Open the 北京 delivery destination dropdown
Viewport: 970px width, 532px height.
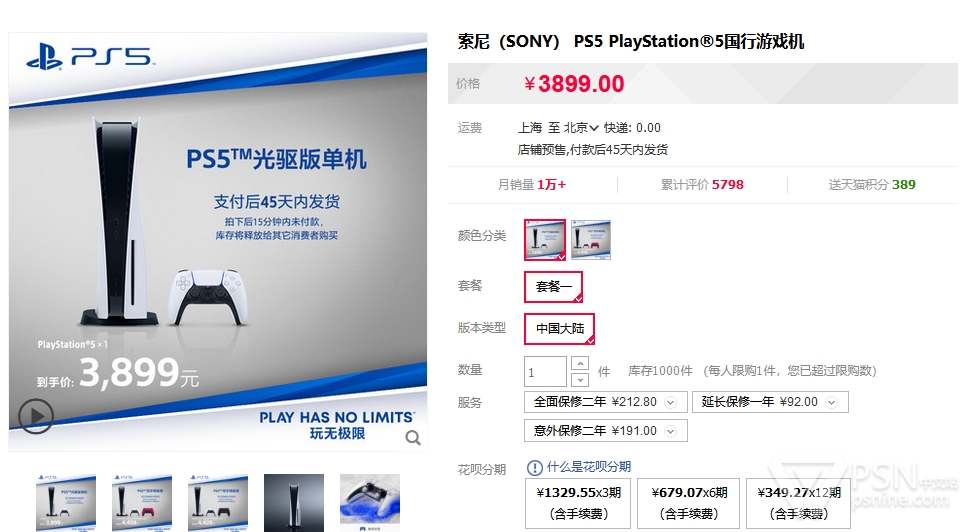coord(581,128)
